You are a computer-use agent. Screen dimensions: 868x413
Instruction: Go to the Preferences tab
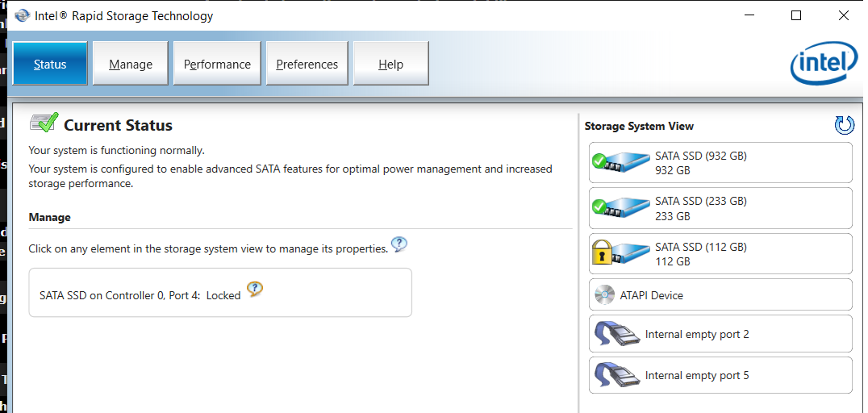pyautogui.click(x=307, y=65)
